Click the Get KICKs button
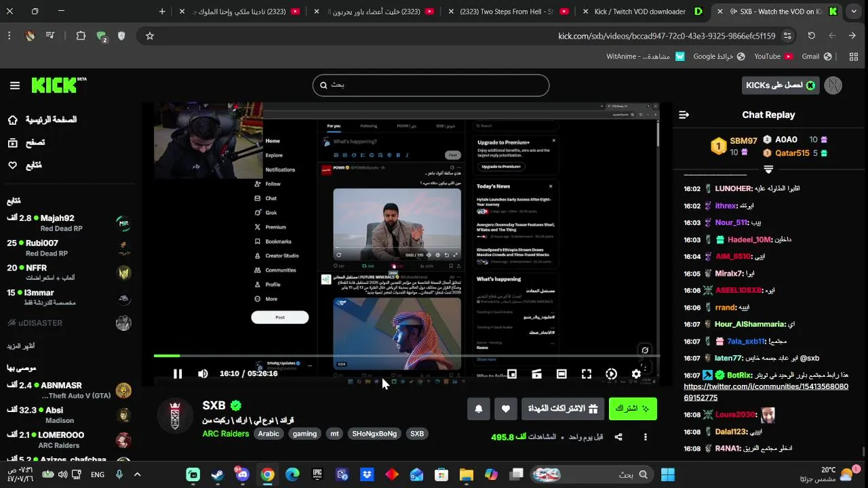This screenshot has height=488, width=868. tap(781, 85)
